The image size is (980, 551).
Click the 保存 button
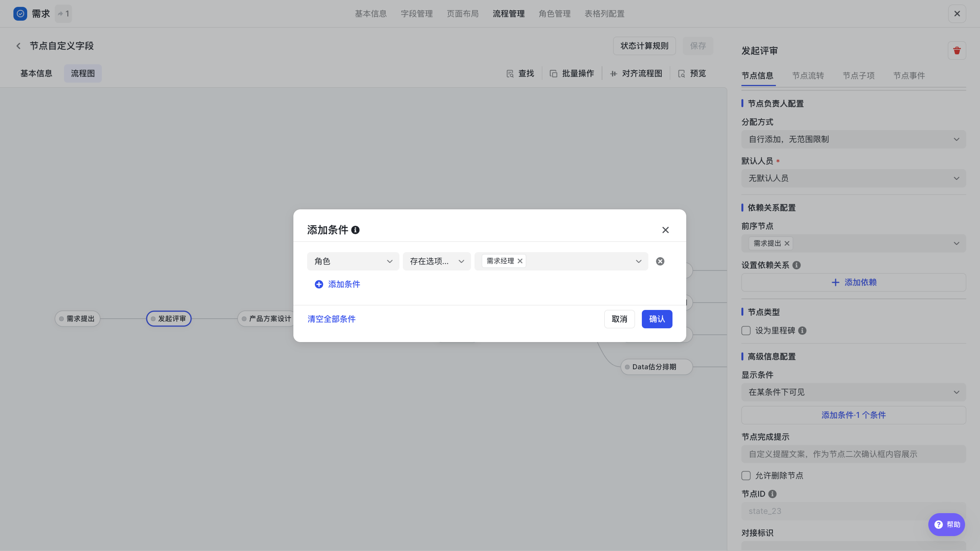coord(698,46)
